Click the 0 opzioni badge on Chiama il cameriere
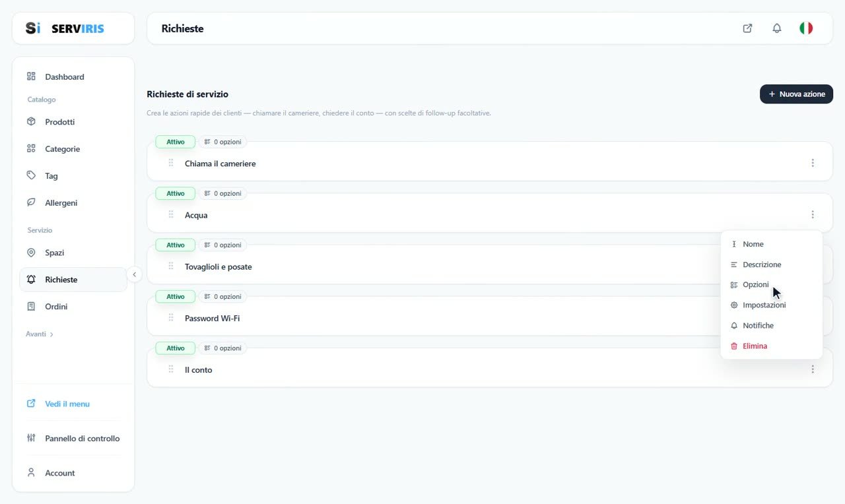Image resolution: width=845 pixels, height=504 pixels. 223,142
